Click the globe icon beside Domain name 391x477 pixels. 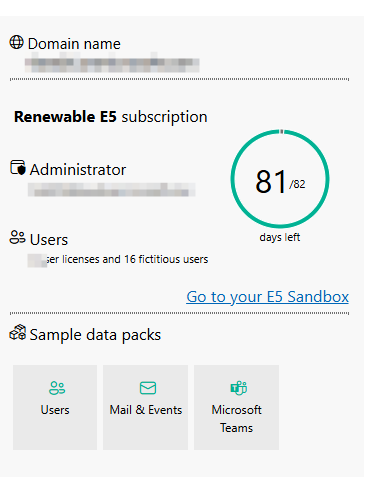tap(16, 42)
